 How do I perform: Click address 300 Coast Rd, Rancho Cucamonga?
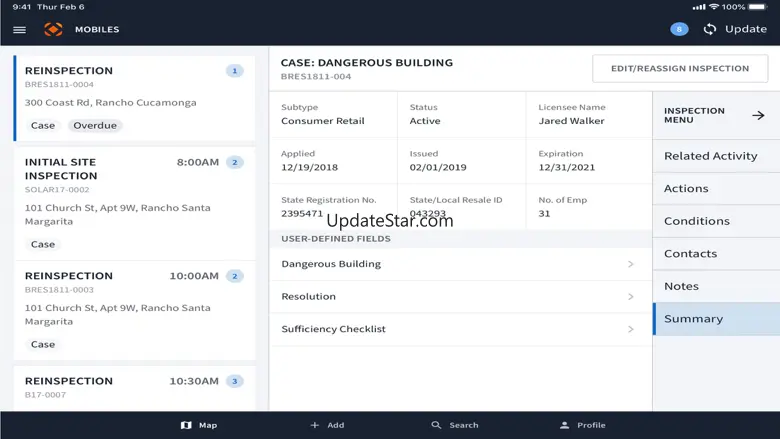110,103
